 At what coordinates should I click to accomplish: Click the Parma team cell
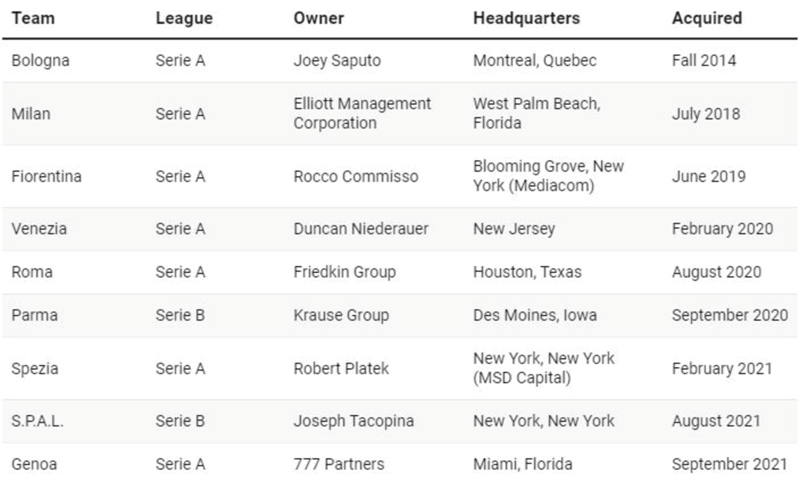point(34,315)
